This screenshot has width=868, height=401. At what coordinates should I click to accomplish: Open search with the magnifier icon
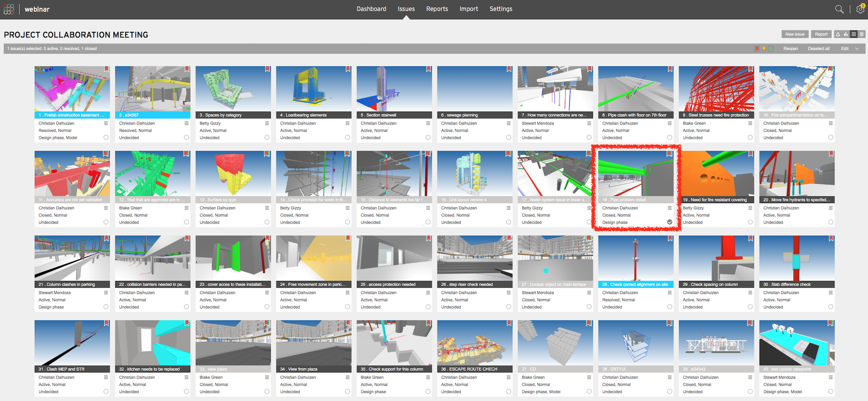click(839, 9)
